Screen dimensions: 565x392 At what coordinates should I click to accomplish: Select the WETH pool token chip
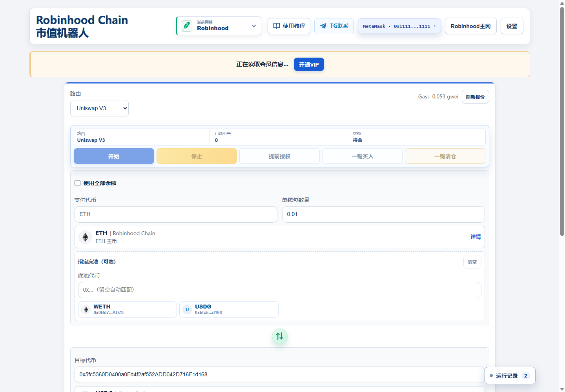(128, 309)
